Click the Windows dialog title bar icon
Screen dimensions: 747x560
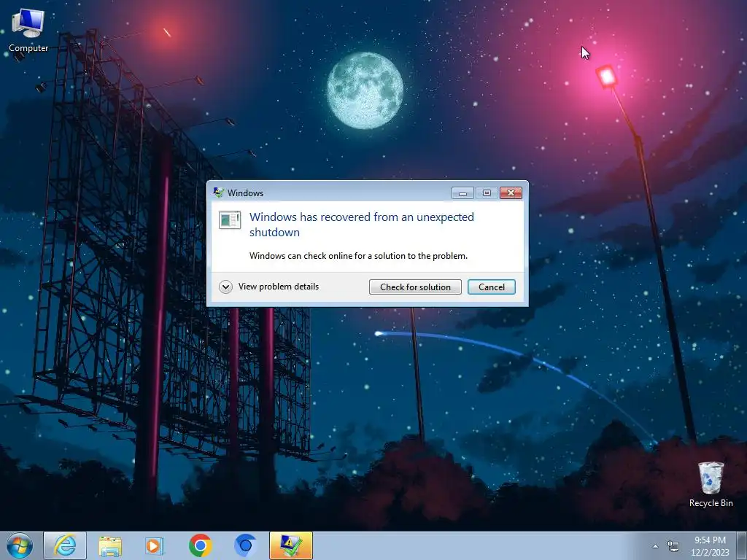click(219, 192)
